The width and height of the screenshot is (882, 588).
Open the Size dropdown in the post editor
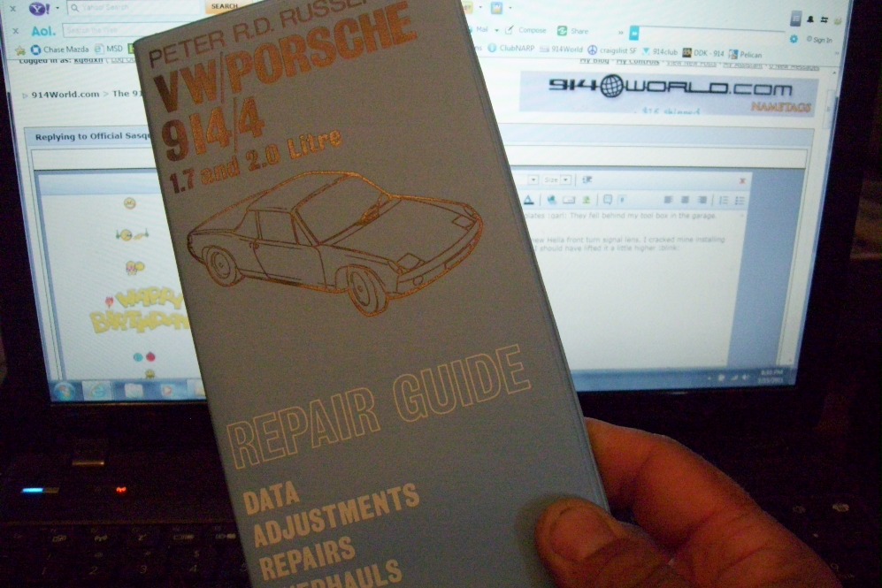click(x=556, y=179)
